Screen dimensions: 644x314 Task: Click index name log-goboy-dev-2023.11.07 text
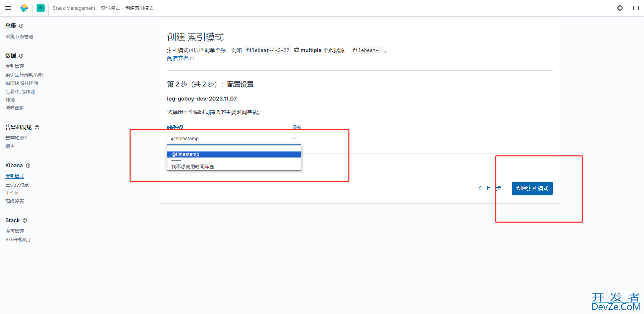click(x=202, y=99)
